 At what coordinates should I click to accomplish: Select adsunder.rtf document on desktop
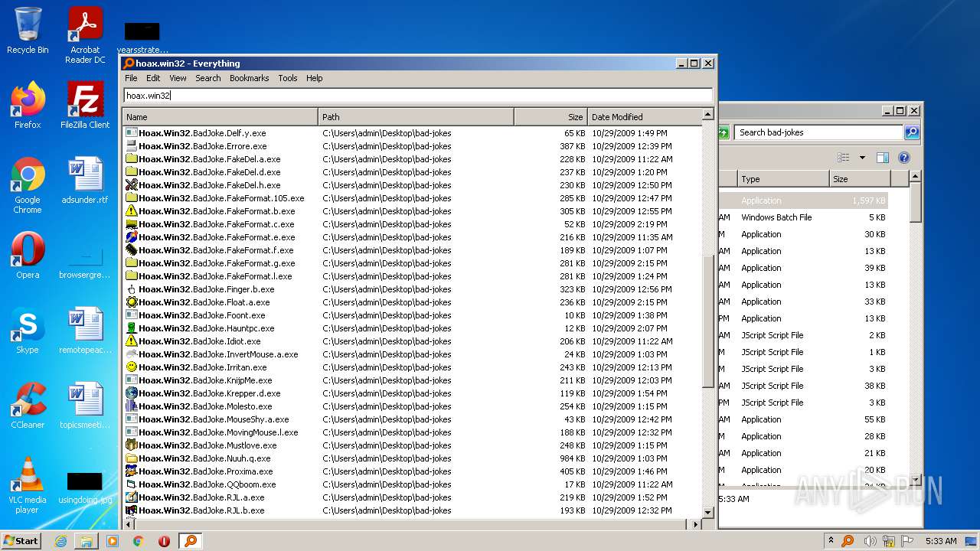coord(85,181)
